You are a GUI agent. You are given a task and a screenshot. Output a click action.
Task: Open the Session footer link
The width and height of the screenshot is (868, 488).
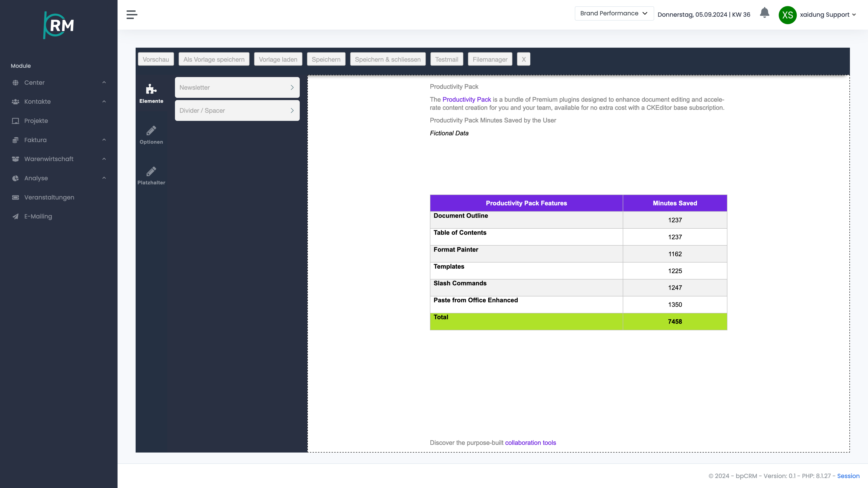(848, 476)
